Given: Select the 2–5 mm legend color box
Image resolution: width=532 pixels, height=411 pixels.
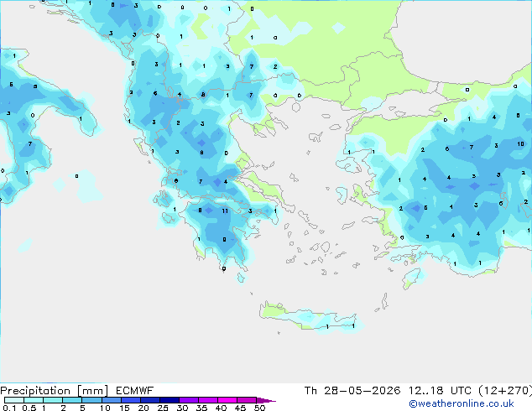Looking at the screenshot, I should click(72, 400).
